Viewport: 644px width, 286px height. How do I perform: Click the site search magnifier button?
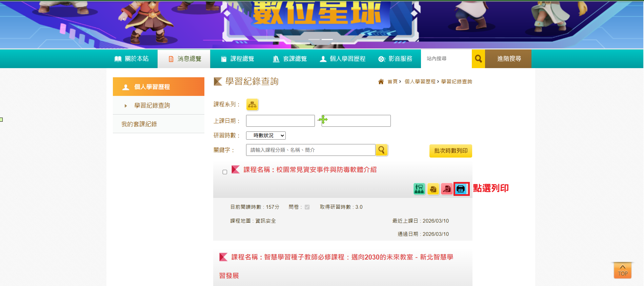pos(478,59)
